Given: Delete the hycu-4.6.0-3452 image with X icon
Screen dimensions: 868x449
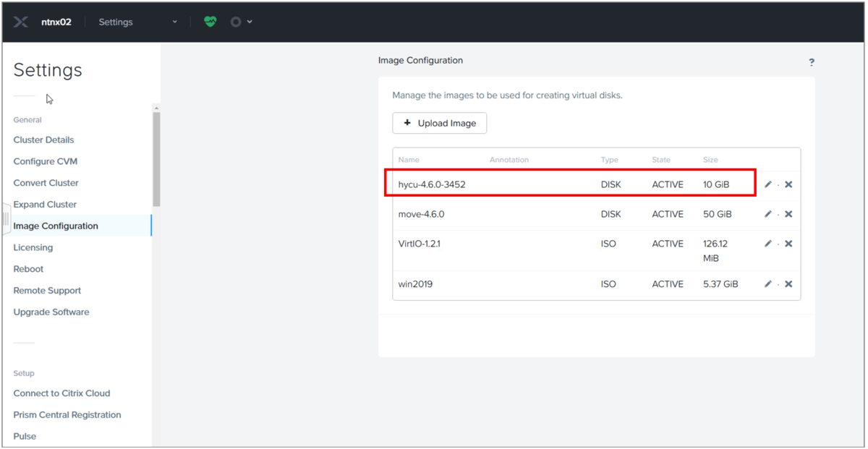Looking at the screenshot, I should (x=788, y=184).
